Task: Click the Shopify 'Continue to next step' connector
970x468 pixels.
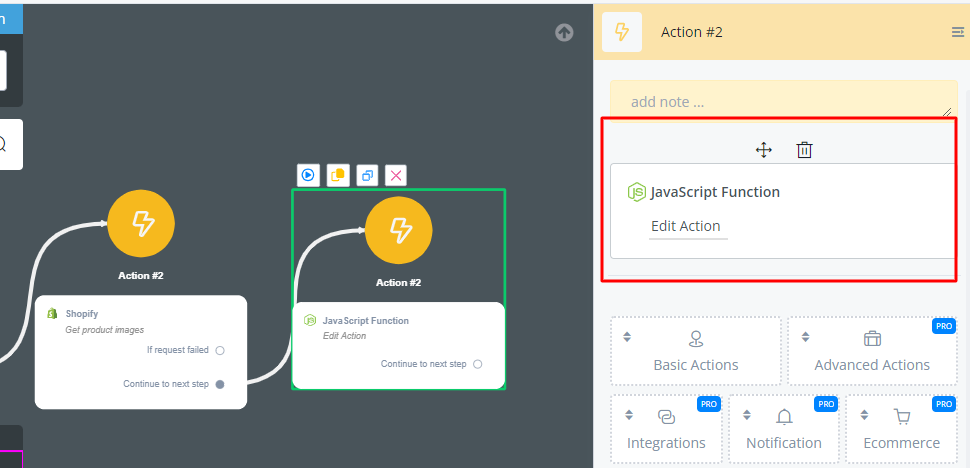Action: 220,384
